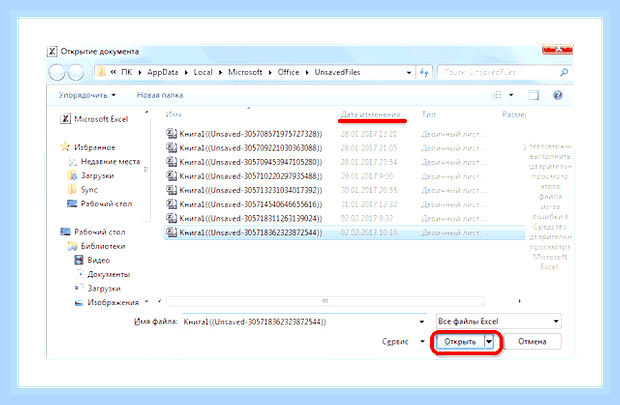Open the Видео library

click(92, 260)
